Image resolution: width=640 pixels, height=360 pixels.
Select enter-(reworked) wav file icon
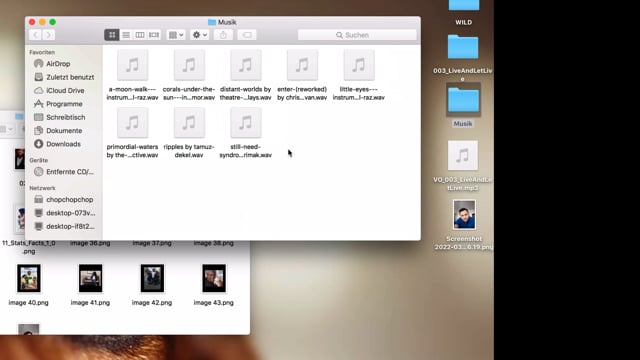[302, 65]
